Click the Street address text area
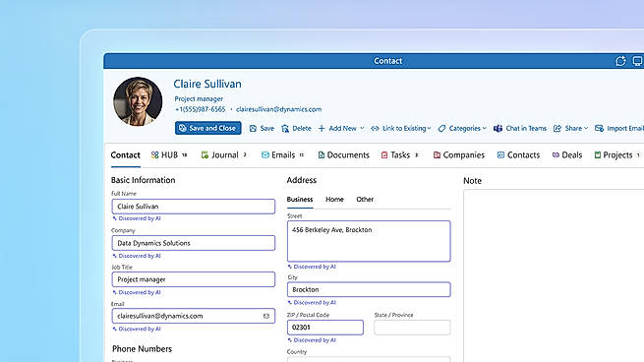Screen dimensions: 644x362 click(x=369, y=241)
